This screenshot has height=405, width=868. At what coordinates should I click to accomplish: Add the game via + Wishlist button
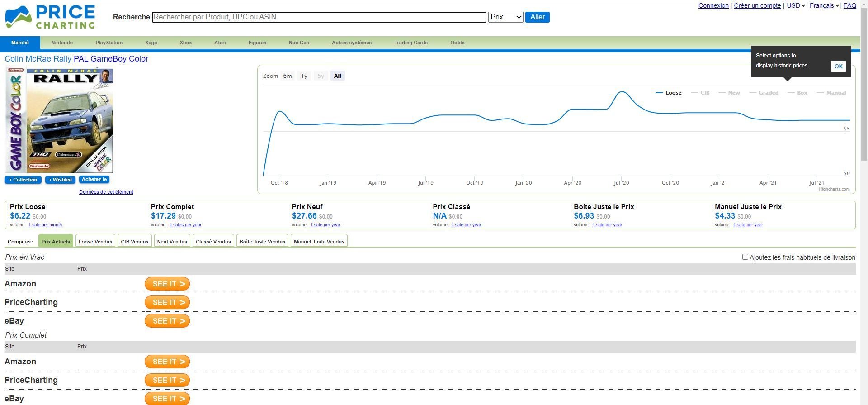coord(60,180)
